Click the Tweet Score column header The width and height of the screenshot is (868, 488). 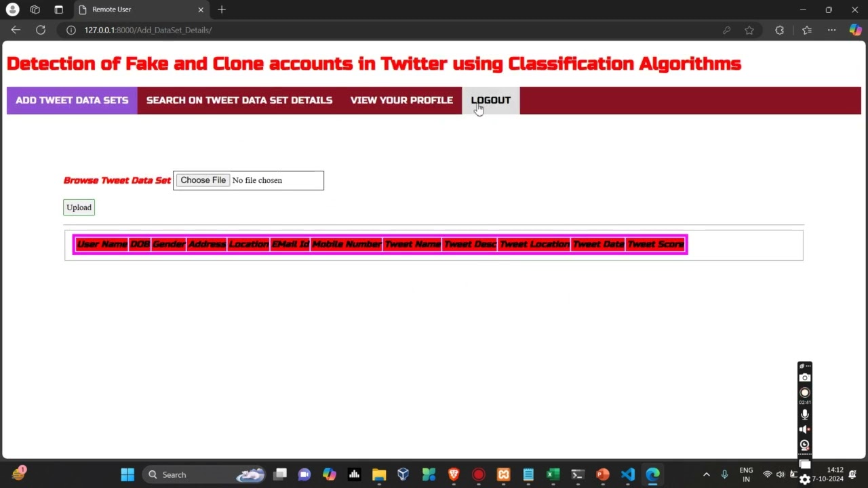655,244
